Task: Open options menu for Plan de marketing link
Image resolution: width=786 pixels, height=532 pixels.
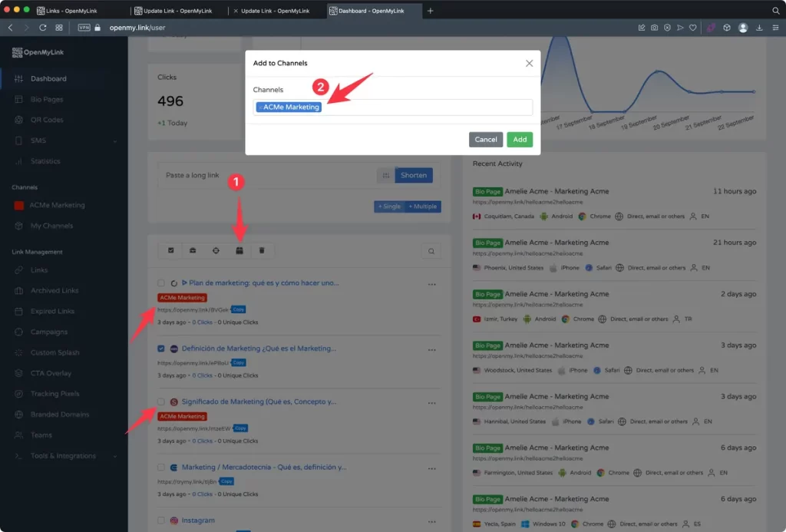Action: point(432,284)
